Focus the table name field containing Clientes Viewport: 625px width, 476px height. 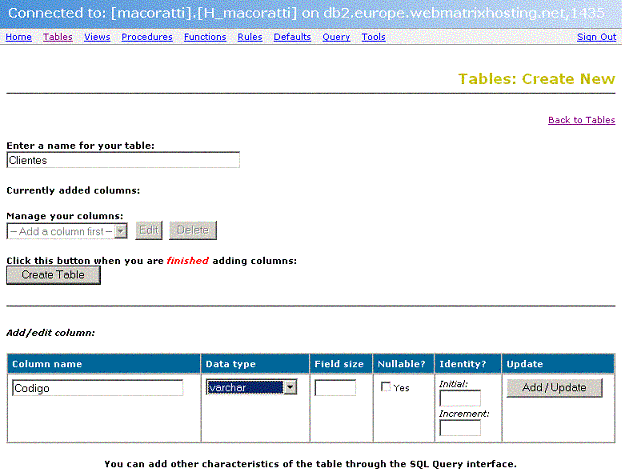point(123,160)
